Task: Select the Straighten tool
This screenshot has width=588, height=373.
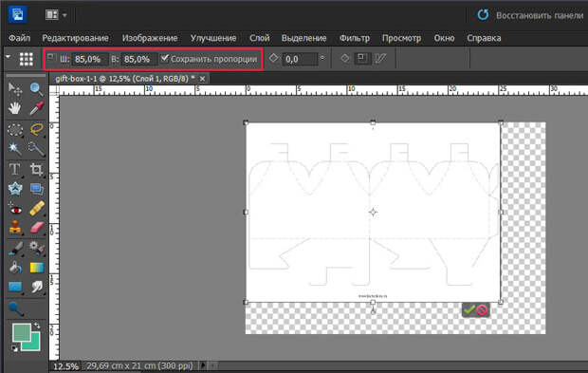Action: tap(36, 189)
